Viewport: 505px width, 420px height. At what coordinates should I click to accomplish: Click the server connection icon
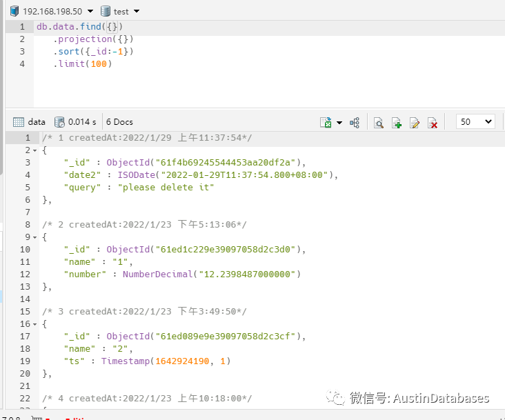point(14,11)
